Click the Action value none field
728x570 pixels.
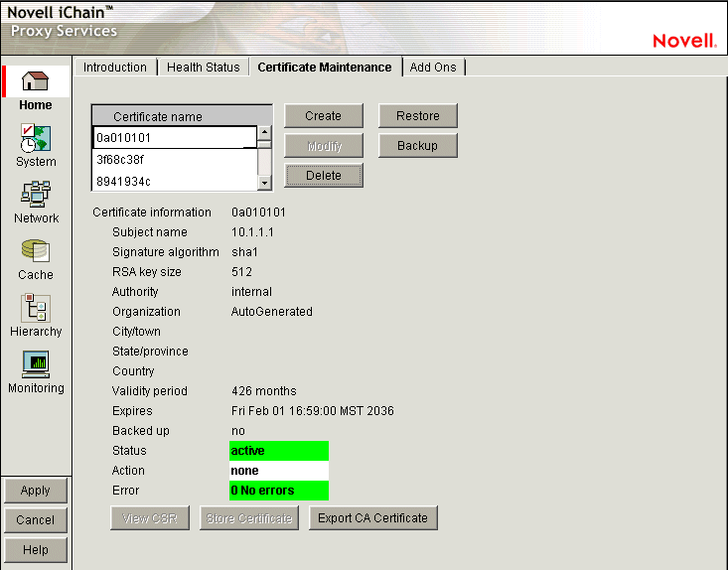tap(279, 471)
